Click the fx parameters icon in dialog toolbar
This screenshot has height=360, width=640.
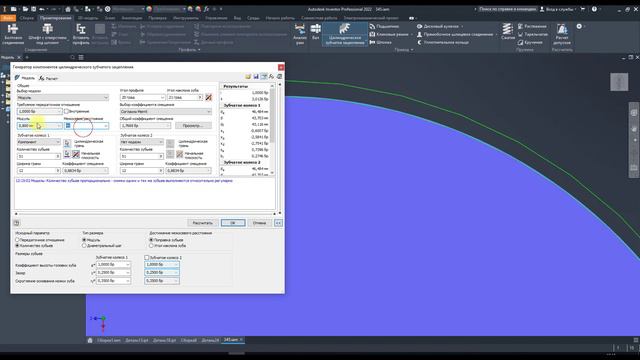271,77
